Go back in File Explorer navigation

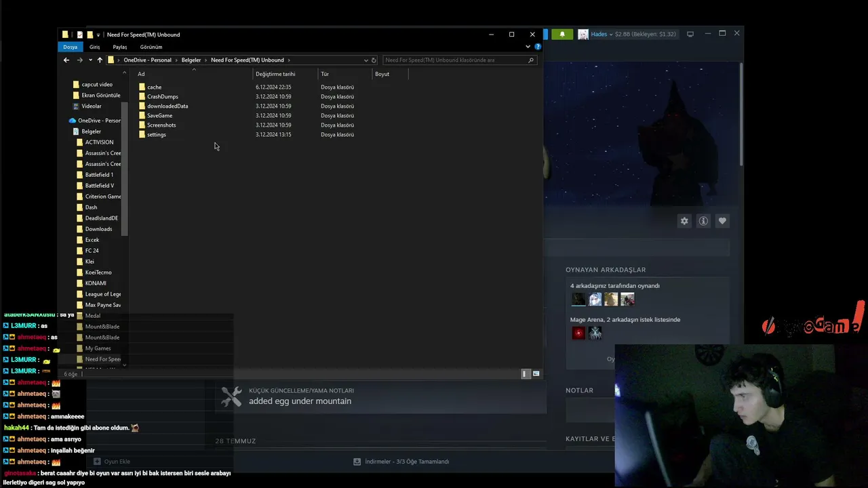(66, 60)
